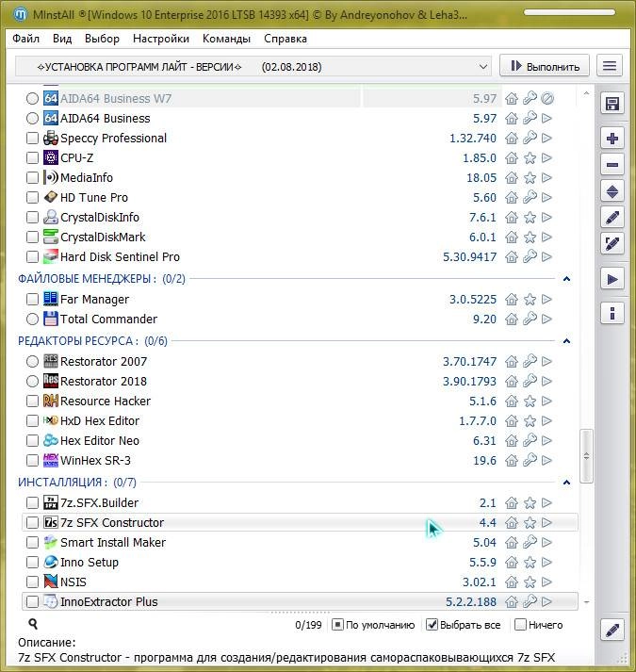Viewport: 636px width, 672px height.
Task: Toggle the Выбрать все checkbox
Action: [x=432, y=625]
